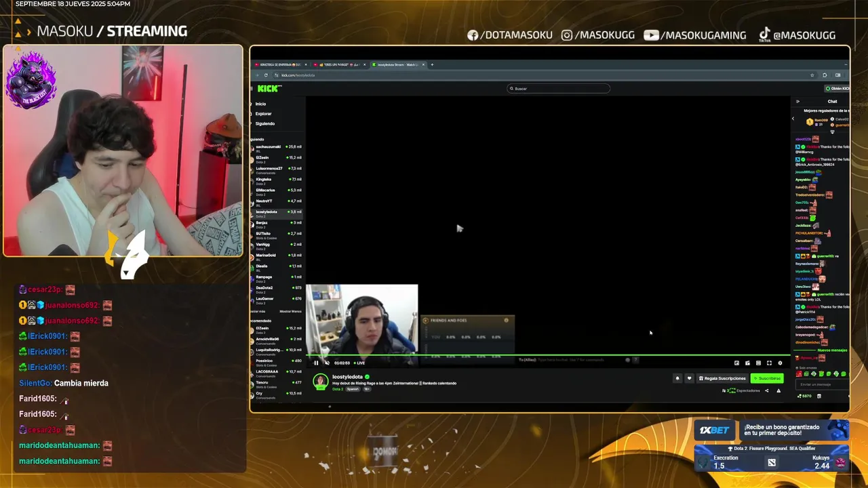Open LauGamer channel in sidebar
This screenshot has width=868, height=488.
(x=277, y=300)
